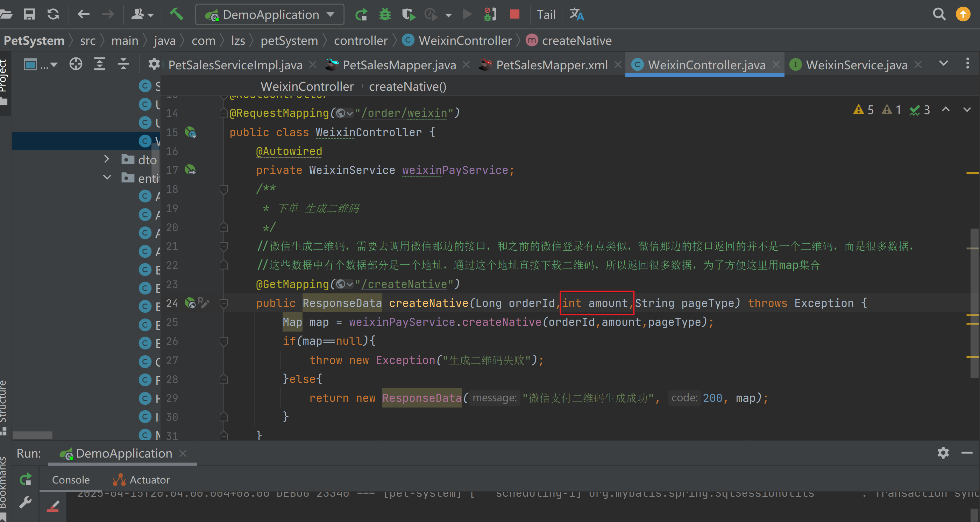Viewport: 980px width, 522px height.
Task: Show hidden editor tabs with chevron dropdown
Action: (944, 63)
